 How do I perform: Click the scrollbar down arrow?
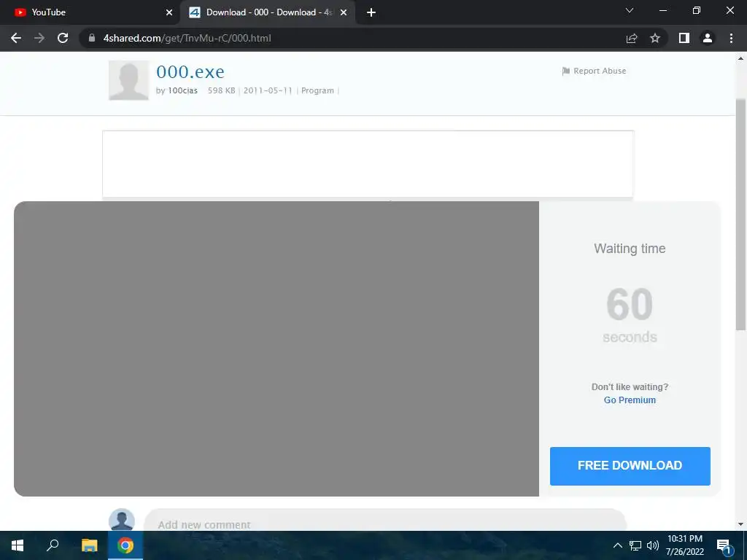coord(740,524)
